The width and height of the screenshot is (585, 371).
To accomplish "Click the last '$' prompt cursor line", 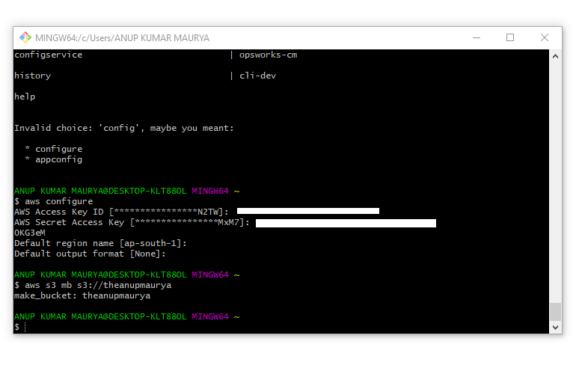I will (21, 327).
